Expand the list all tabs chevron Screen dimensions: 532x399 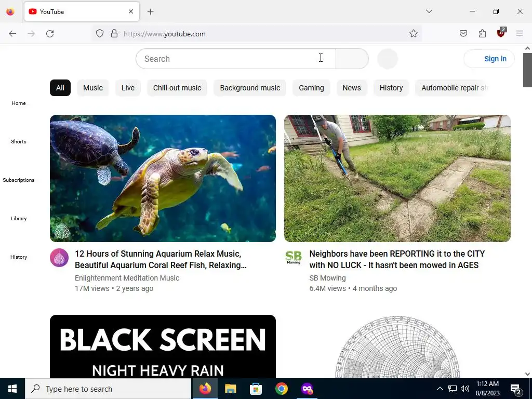[429, 11]
